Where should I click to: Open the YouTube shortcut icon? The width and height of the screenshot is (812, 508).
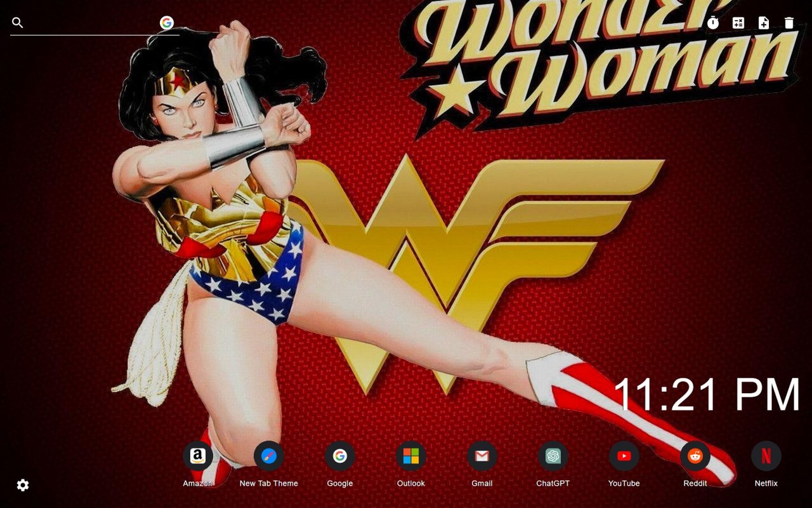coord(624,456)
